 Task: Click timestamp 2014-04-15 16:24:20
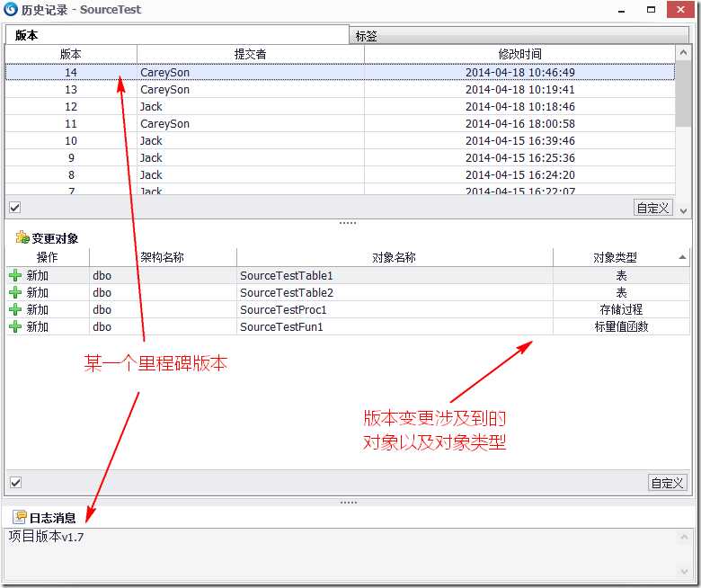click(x=520, y=174)
